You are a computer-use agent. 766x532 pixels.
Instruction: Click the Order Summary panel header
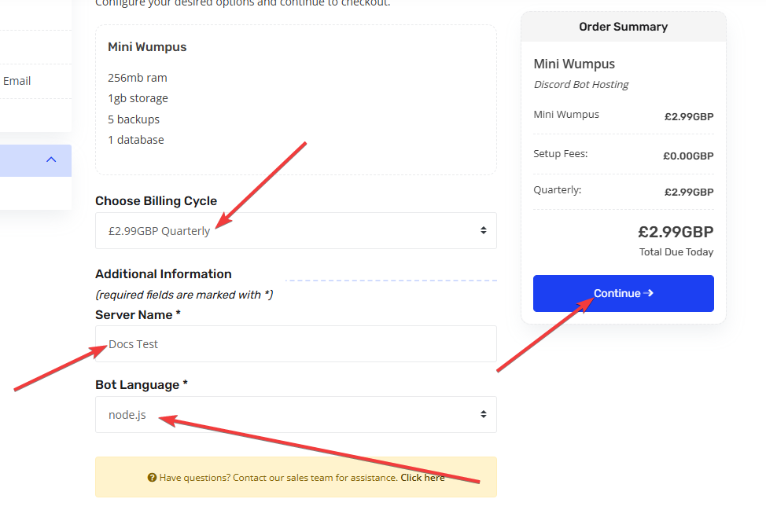pyautogui.click(x=623, y=27)
